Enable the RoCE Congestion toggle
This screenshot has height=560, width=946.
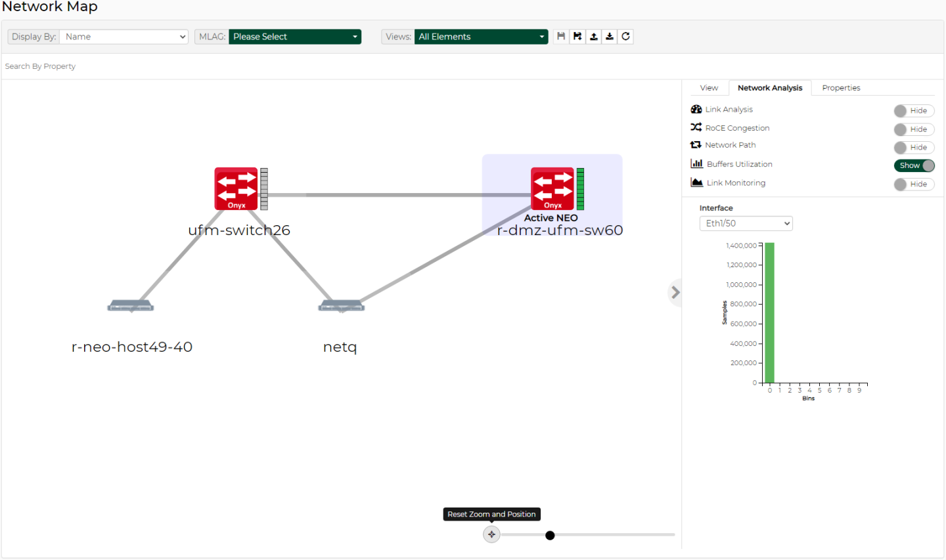913,129
